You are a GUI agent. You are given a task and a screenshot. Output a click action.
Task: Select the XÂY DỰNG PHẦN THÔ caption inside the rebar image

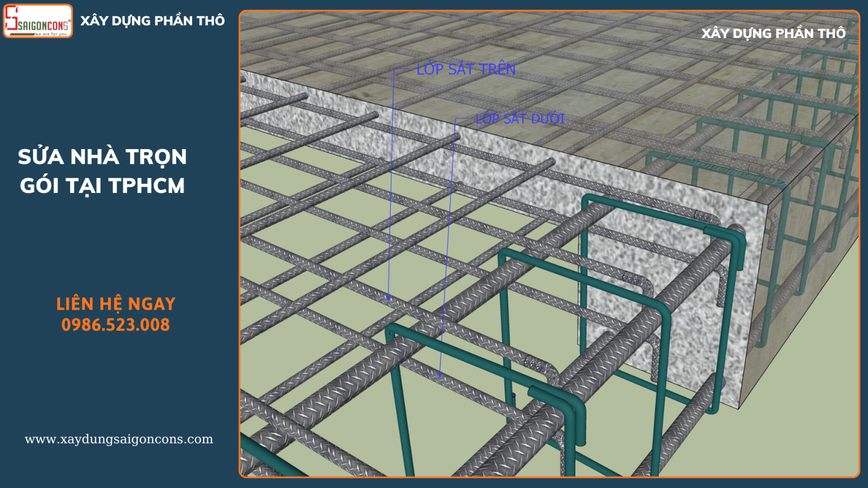[774, 34]
